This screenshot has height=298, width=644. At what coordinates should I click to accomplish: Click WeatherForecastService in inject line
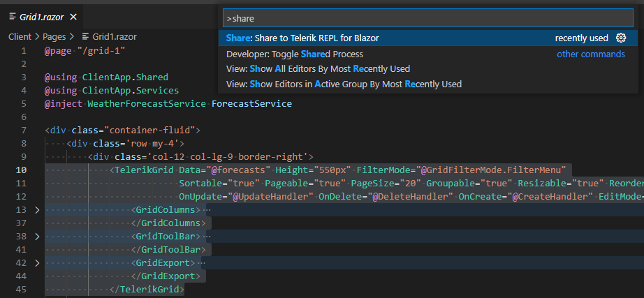(147, 104)
